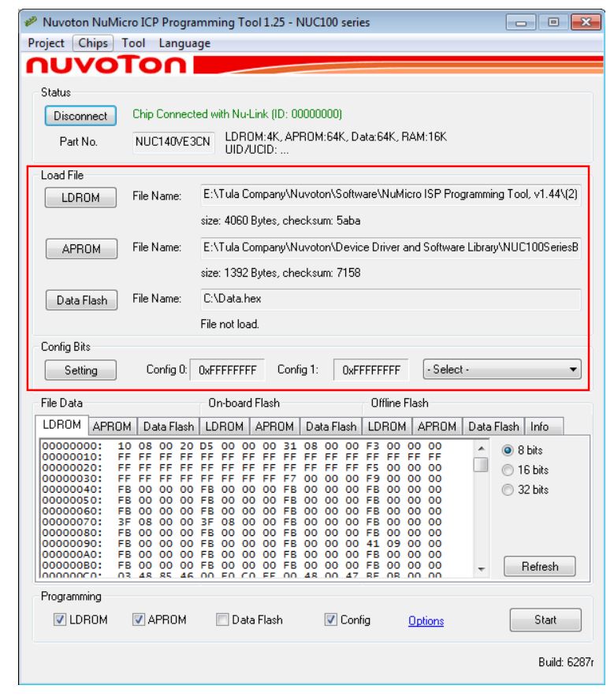This screenshot has height=700, width=614.
Task: Click the Refresh button
Action: (x=539, y=566)
